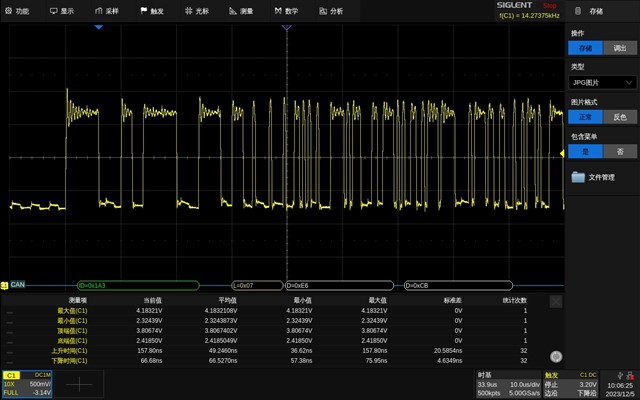Screen dimensions: 640x400
Task: Click the 10:06:25 clock display
Action: tap(620, 386)
